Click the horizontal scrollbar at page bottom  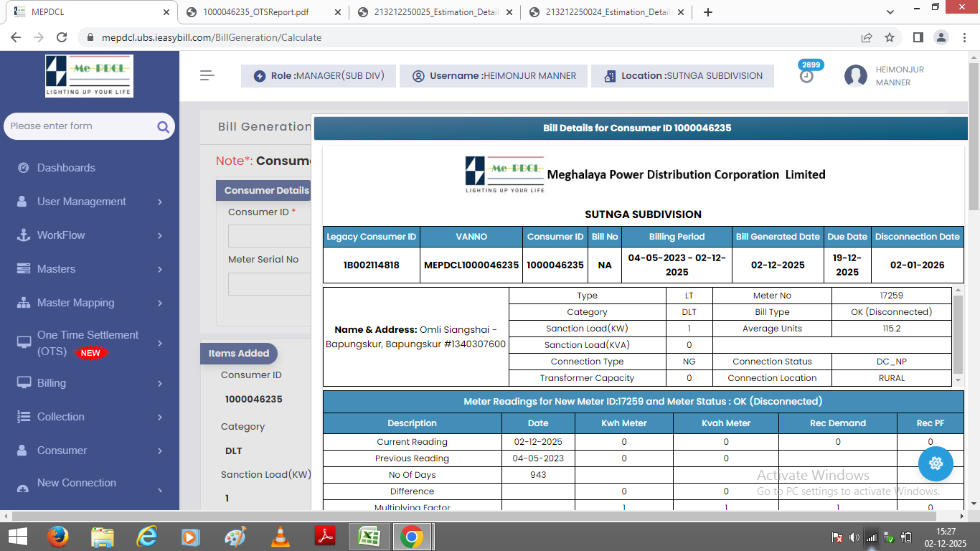click(488, 516)
